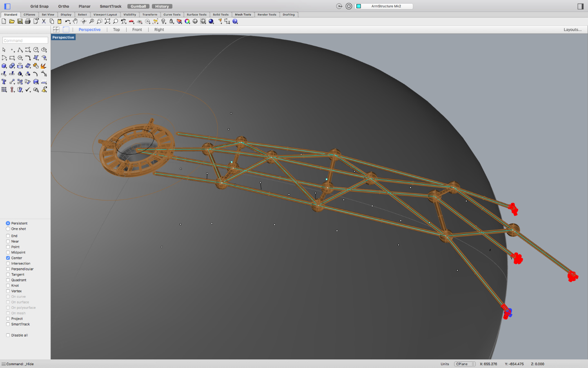Screen dimensions: 588x368
Task: Switch to the Front viewport tab
Action: [x=137, y=29]
